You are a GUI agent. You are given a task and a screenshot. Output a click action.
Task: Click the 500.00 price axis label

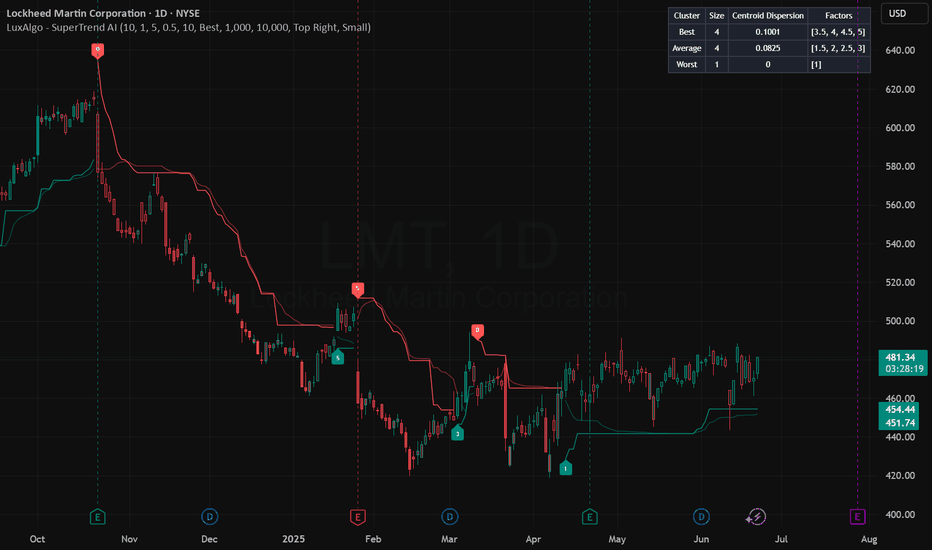point(900,321)
